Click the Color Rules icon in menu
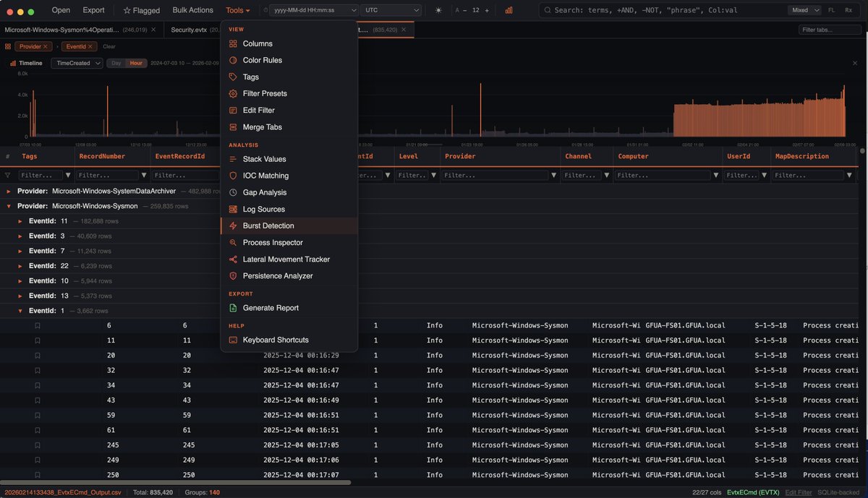868x498 pixels. pos(233,60)
